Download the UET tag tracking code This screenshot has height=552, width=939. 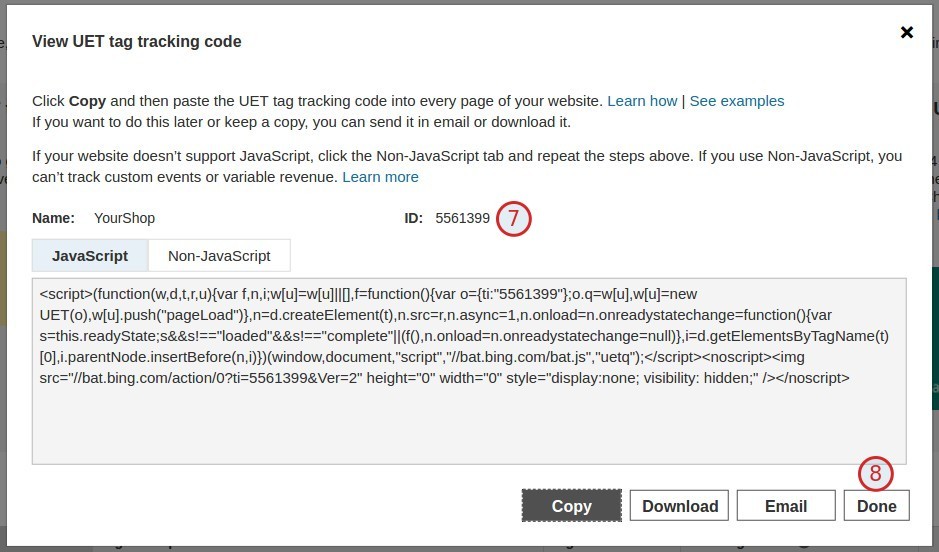680,506
